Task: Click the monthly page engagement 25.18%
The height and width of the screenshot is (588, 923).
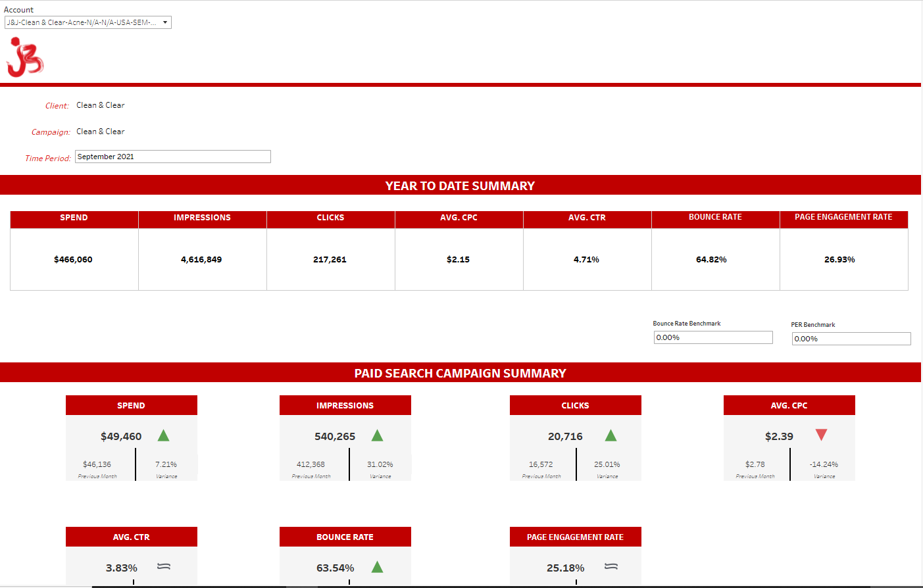Action: click(x=566, y=568)
